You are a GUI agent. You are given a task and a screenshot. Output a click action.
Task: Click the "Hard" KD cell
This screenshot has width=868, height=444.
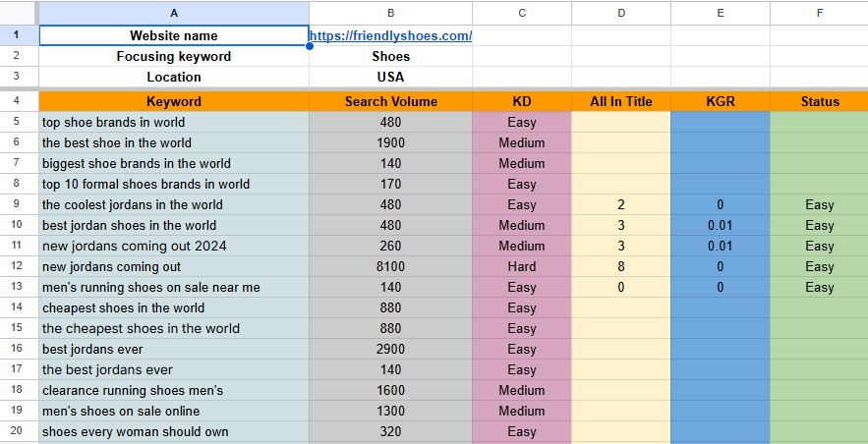click(x=522, y=266)
